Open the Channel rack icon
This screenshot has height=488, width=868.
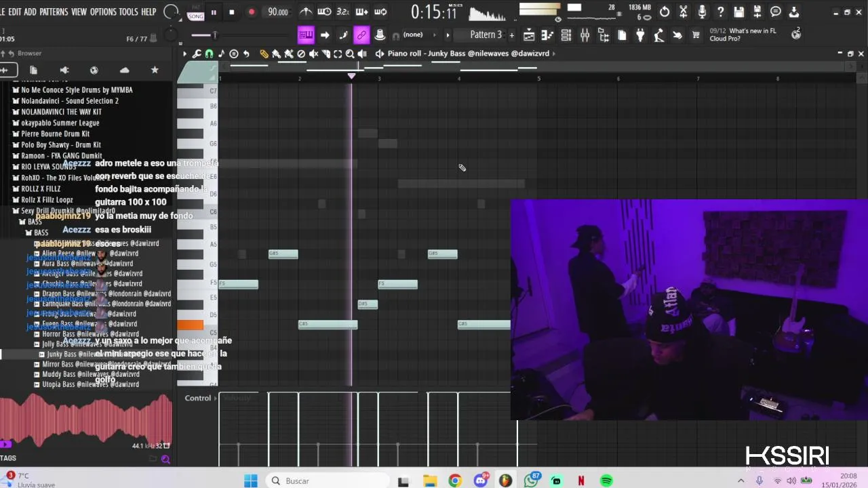click(566, 35)
